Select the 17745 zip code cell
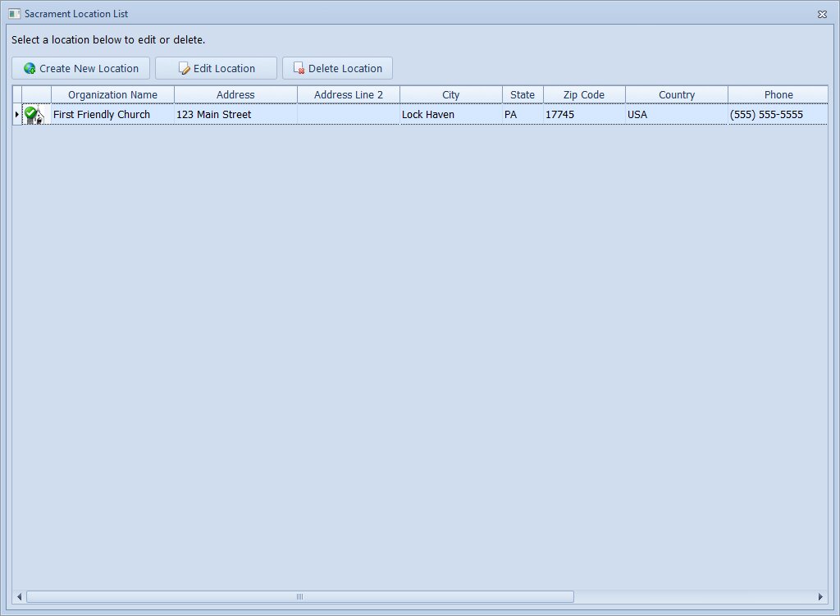Image resolution: width=840 pixels, height=616 pixels. coord(584,115)
